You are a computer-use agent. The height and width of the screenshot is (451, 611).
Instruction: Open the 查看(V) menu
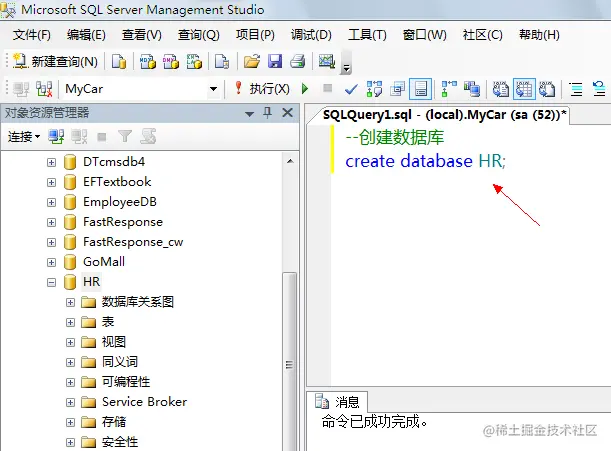pyautogui.click(x=141, y=35)
